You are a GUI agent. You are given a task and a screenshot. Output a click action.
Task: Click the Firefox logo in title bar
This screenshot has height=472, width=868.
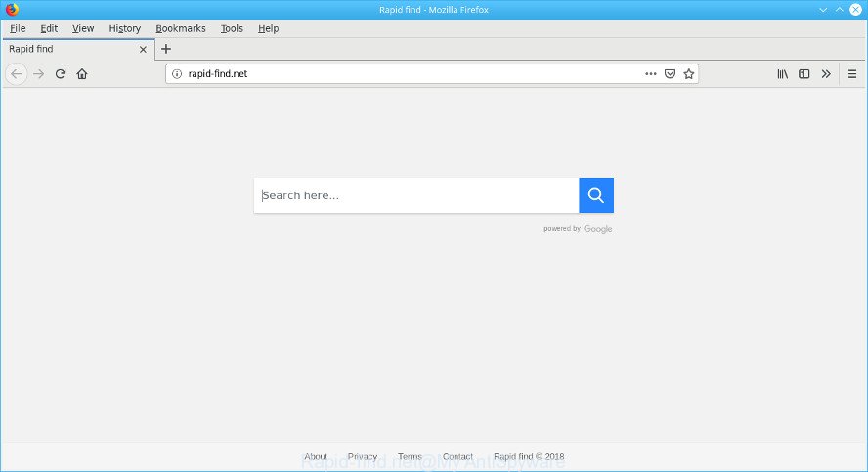pos(12,10)
